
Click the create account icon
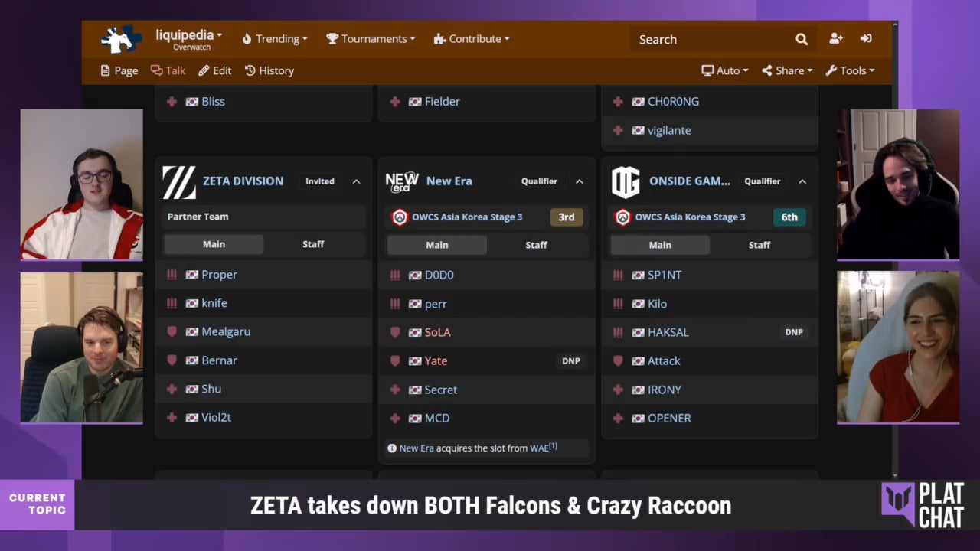(x=835, y=39)
